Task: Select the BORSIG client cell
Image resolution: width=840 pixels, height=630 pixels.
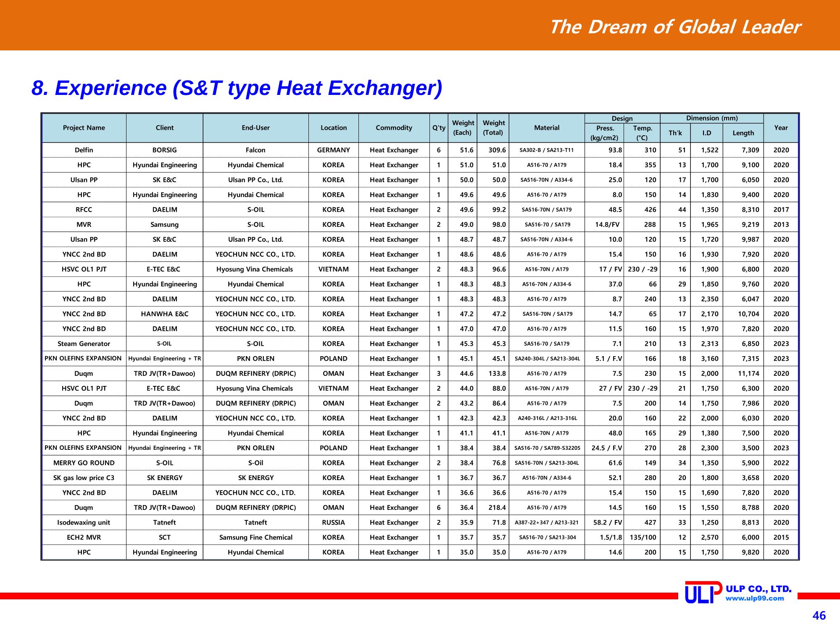Action: (x=165, y=150)
